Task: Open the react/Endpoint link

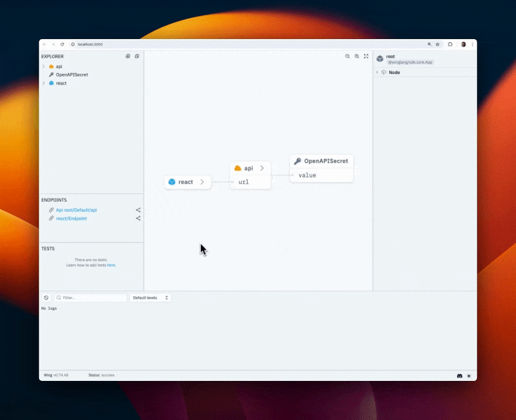Action: point(71,218)
